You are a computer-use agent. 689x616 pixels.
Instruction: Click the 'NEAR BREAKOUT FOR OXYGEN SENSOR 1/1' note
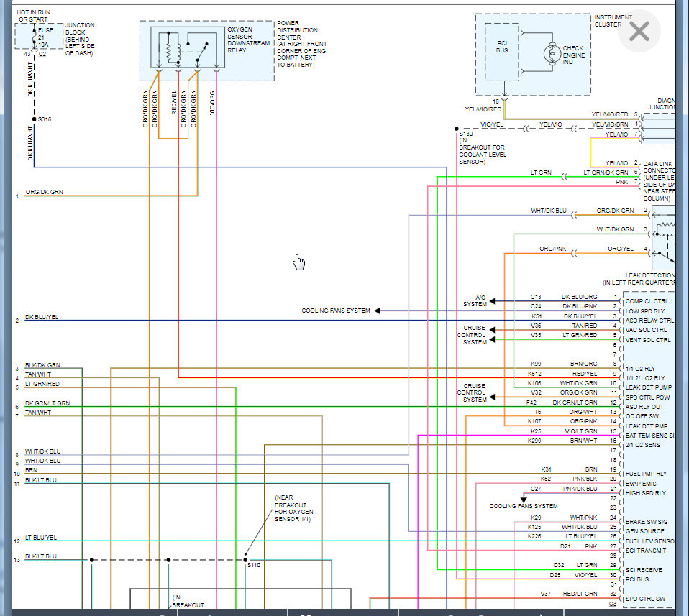pyautogui.click(x=294, y=508)
